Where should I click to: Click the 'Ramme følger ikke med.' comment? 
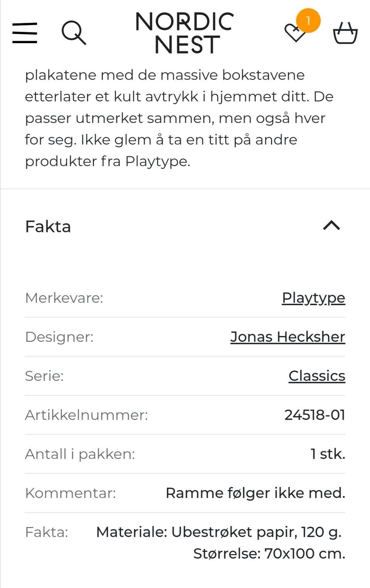[255, 493]
